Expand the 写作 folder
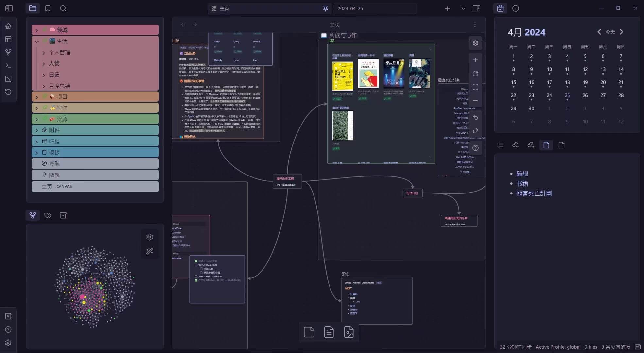 95,108
